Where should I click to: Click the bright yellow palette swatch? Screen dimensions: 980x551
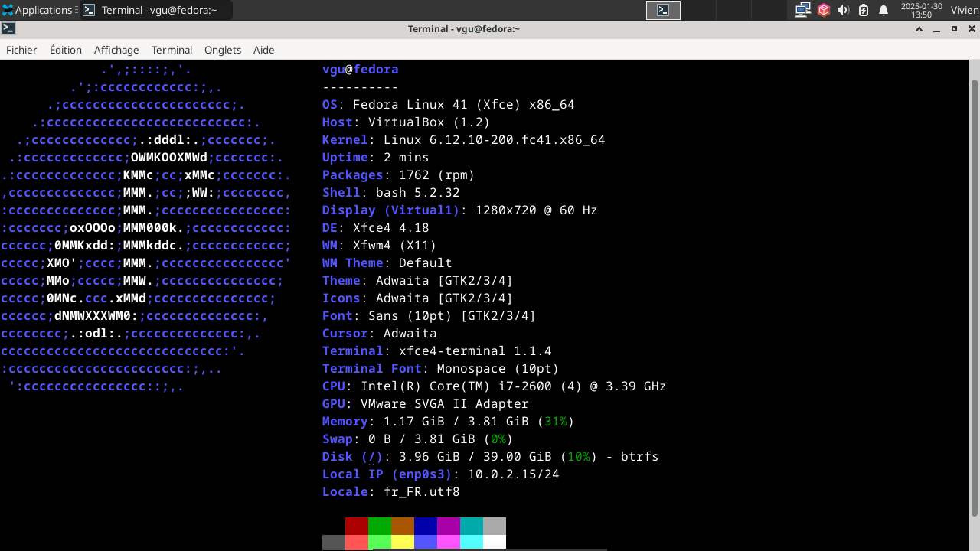(x=403, y=543)
